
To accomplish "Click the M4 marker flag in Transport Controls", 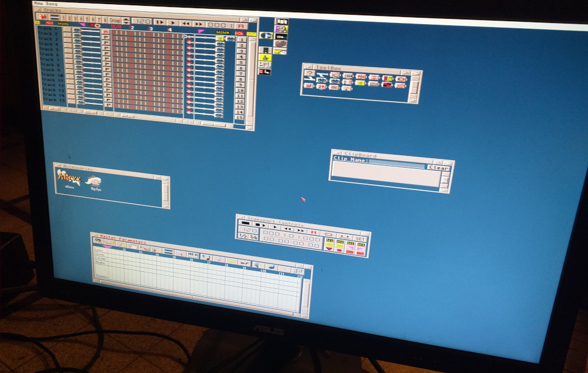I will [361, 244].
